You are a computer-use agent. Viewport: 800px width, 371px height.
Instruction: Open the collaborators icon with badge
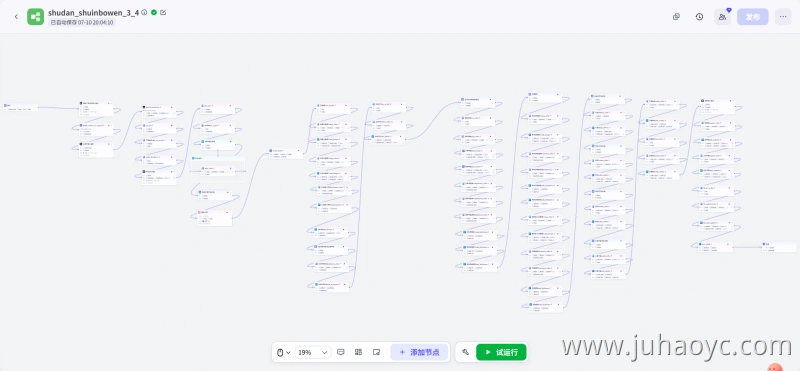(x=722, y=17)
